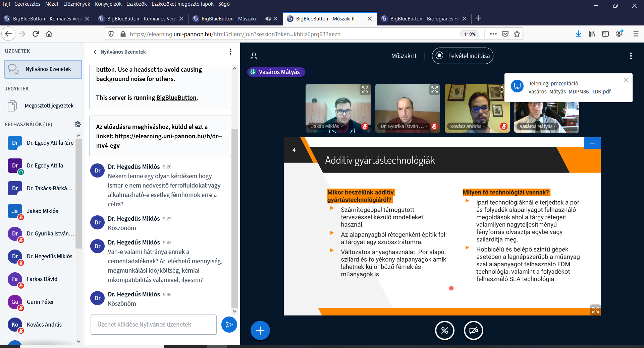The width and height of the screenshot is (644, 348).
Task: Open the blue plus actions button
Action: coord(260,331)
